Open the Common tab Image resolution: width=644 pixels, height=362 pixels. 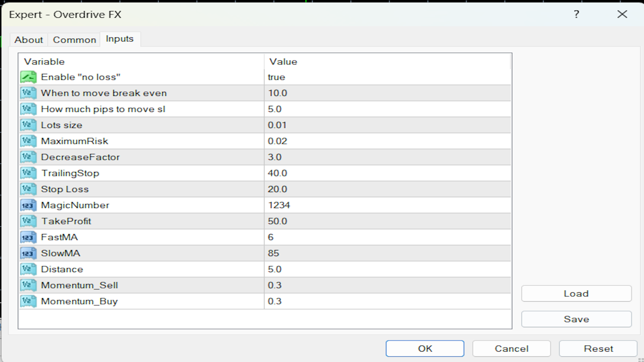[x=74, y=40]
